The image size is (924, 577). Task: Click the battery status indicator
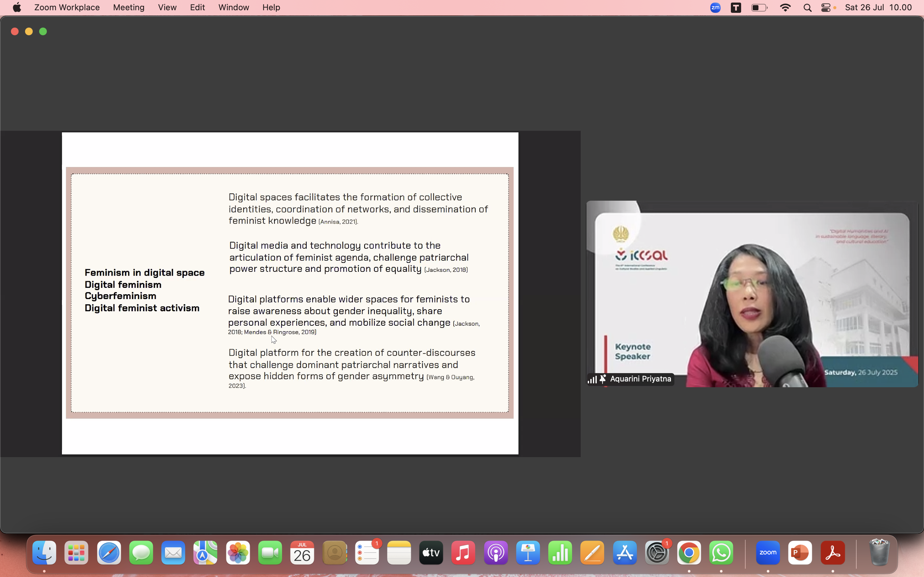coord(759,8)
